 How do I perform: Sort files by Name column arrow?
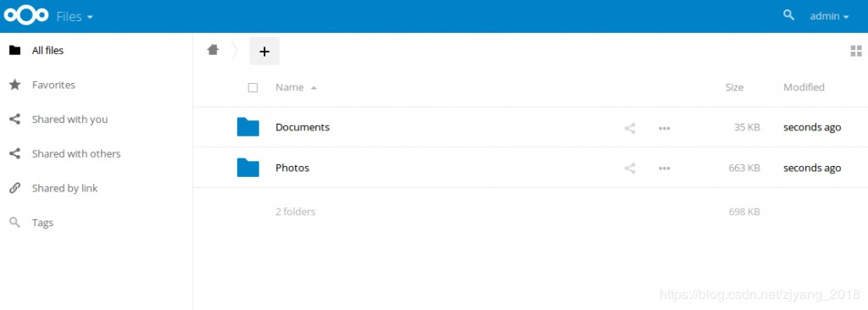point(314,88)
